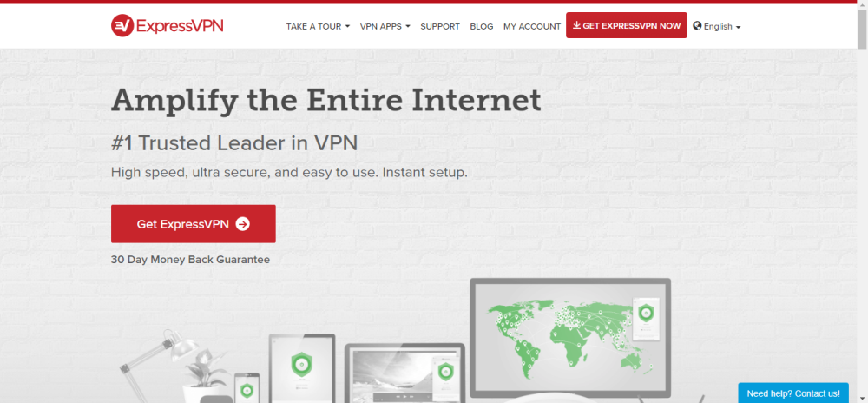Click the green shield icon on the tablet

(x=302, y=364)
